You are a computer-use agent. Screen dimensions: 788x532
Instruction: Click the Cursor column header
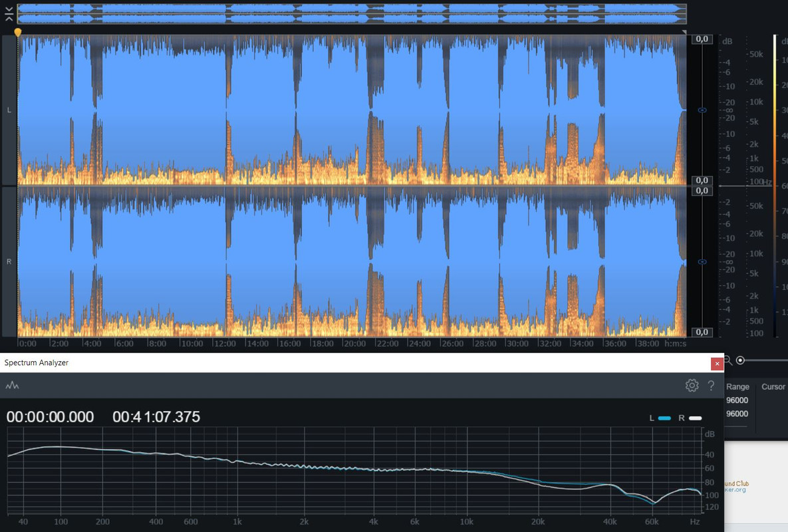[x=773, y=387]
